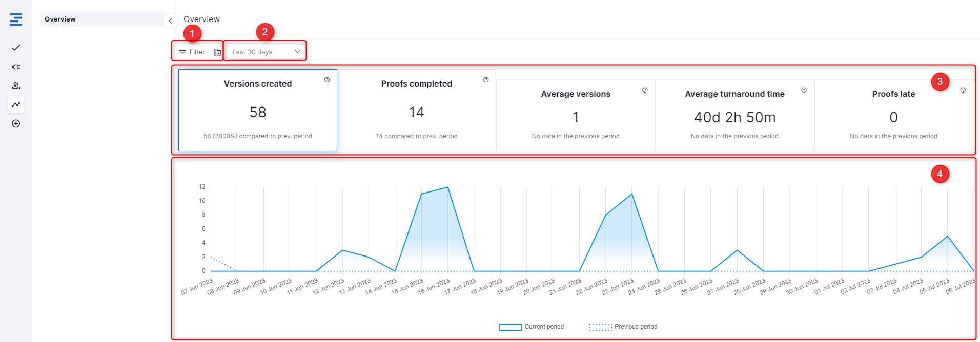Select the Proofs completed metric card

point(416,110)
